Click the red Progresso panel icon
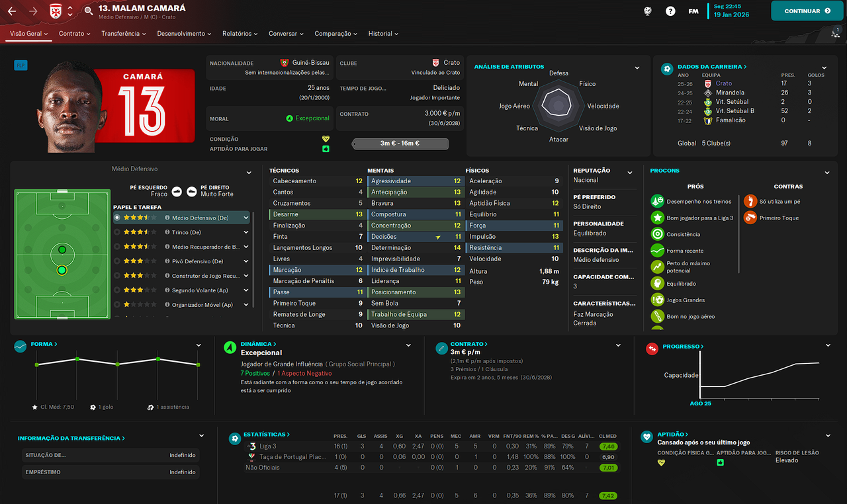The height and width of the screenshot is (504, 847). (x=652, y=348)
